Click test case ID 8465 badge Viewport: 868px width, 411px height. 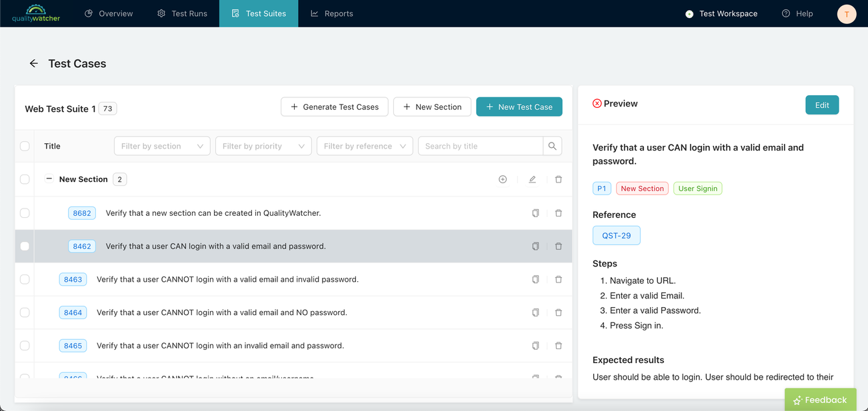pyautogui.click(x=73, y=346)
